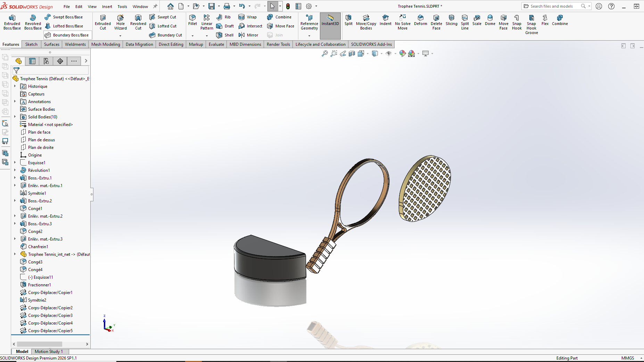Open the Apply Scene tool
This screenshot has height=362, width=644.
[412, 53]
